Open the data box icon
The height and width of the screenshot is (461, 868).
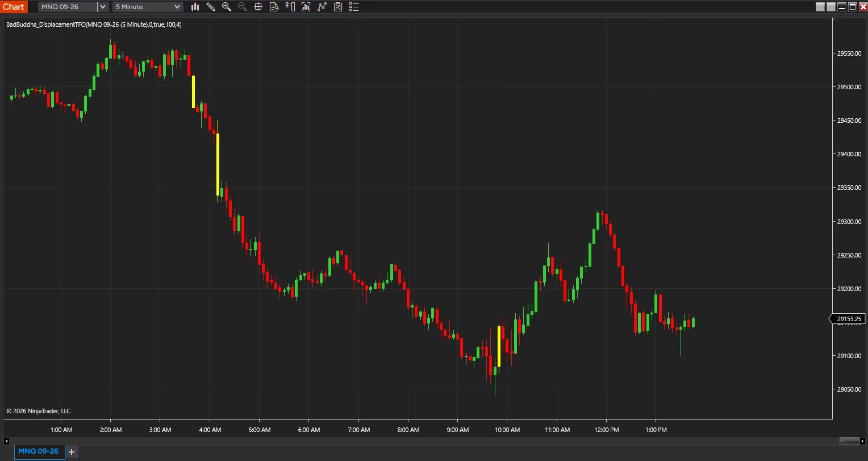[x=274, y=7]
